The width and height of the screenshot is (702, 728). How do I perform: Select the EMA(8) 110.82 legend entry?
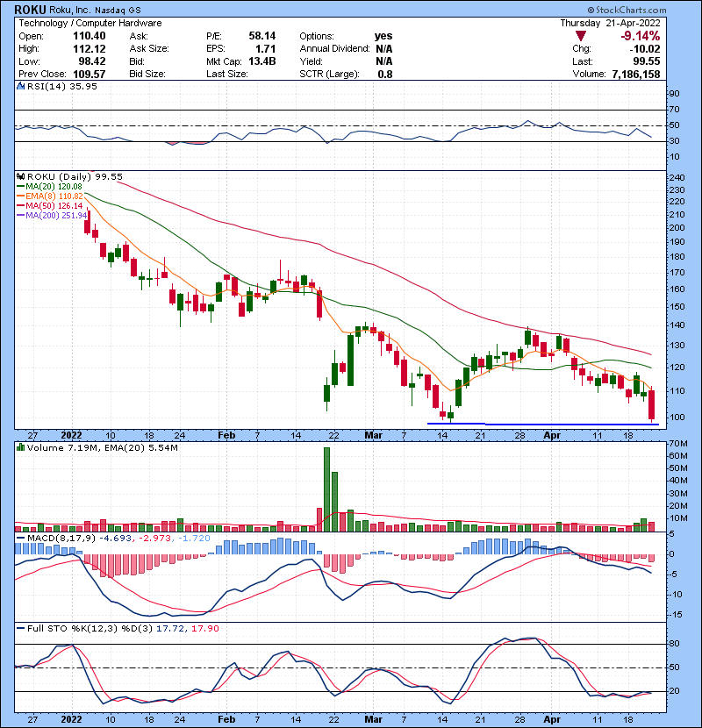[50, 196]
